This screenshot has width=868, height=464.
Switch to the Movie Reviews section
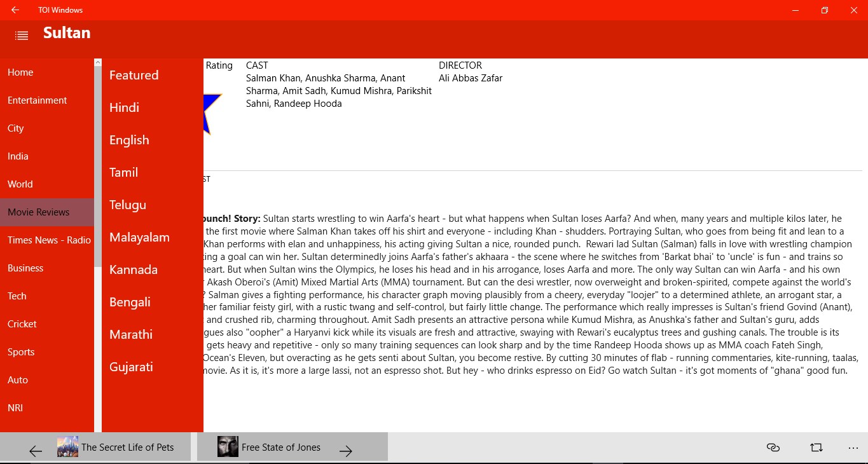(x=38, y=212)
